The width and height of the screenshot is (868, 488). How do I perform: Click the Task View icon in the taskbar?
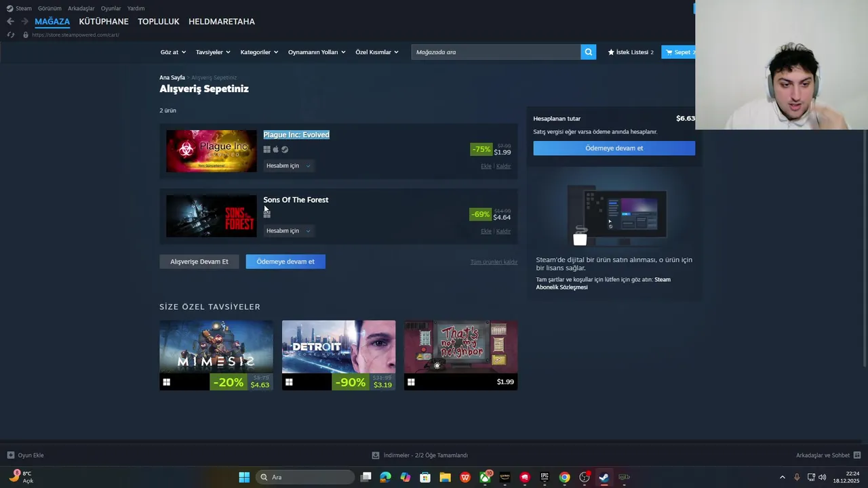(x=366, y=477)
